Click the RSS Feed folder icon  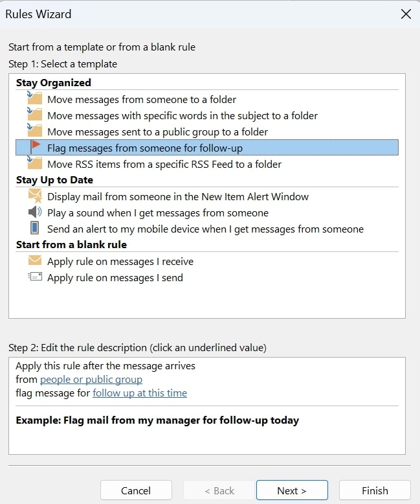click(x=35, y=163)
